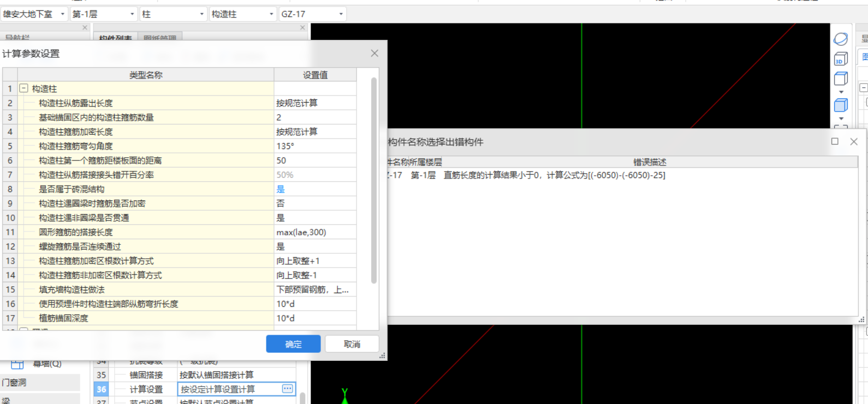Select the 植筋锚固深度 row label

coord(63,318)
